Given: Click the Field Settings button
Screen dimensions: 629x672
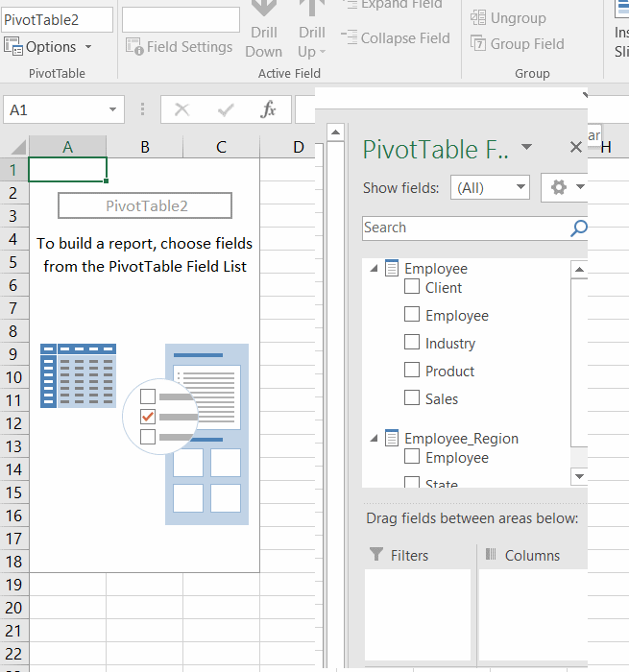Looking at the screenshot, I should tap(180, 47).
